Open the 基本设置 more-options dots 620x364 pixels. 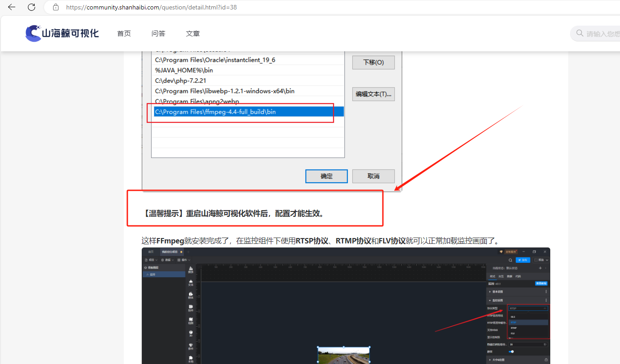(x=546, y=292)
